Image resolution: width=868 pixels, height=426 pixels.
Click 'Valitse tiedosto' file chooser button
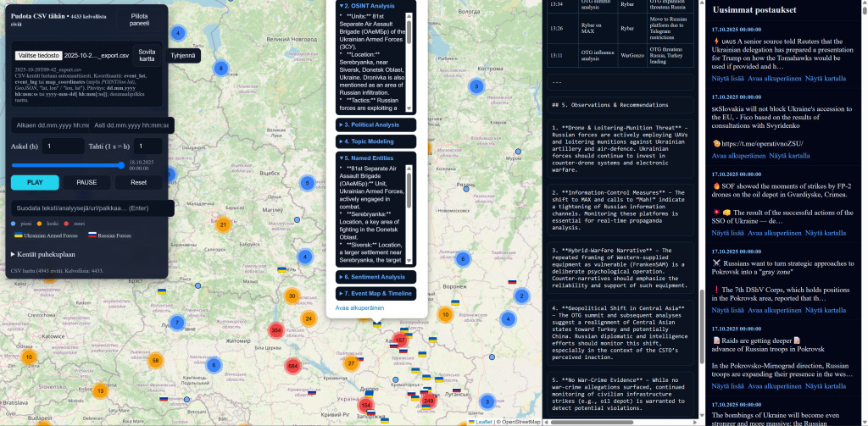tap(38, 55)
